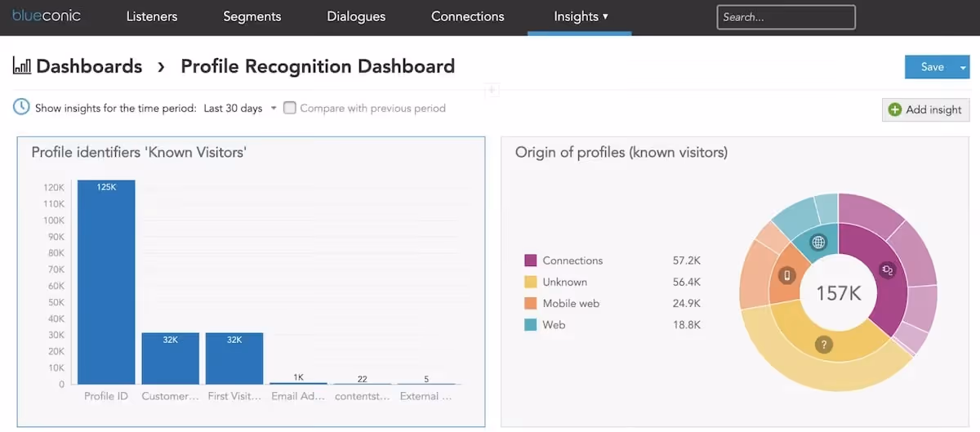Edit the Profile Recognition Dashboard title
Image resolution: width=980 pixels, height=432 pixels.
[x=318, y=66]
